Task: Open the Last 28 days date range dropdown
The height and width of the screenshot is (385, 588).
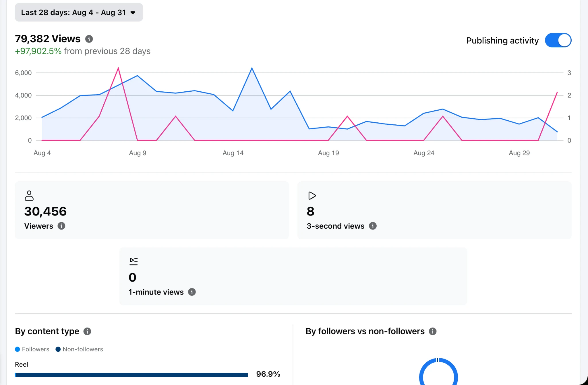Action: pos(79,12)
